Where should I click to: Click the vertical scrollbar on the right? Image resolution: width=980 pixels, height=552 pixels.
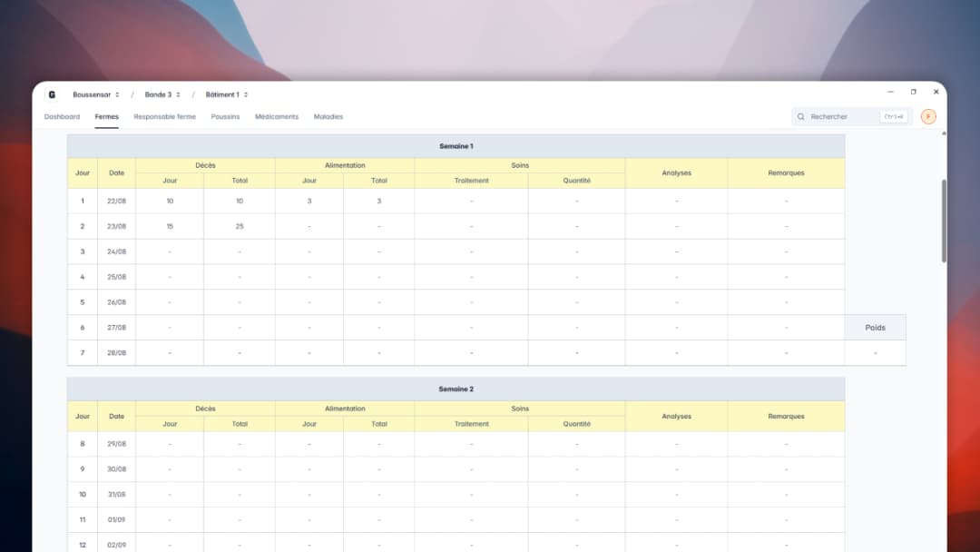point(944,209)
